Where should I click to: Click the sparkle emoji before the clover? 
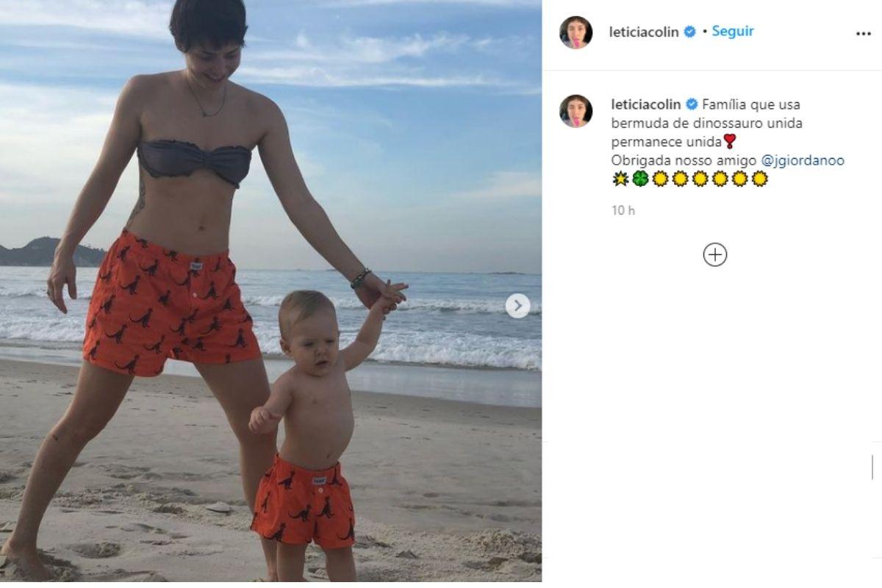pyautogui.click(x=620, y=179)
